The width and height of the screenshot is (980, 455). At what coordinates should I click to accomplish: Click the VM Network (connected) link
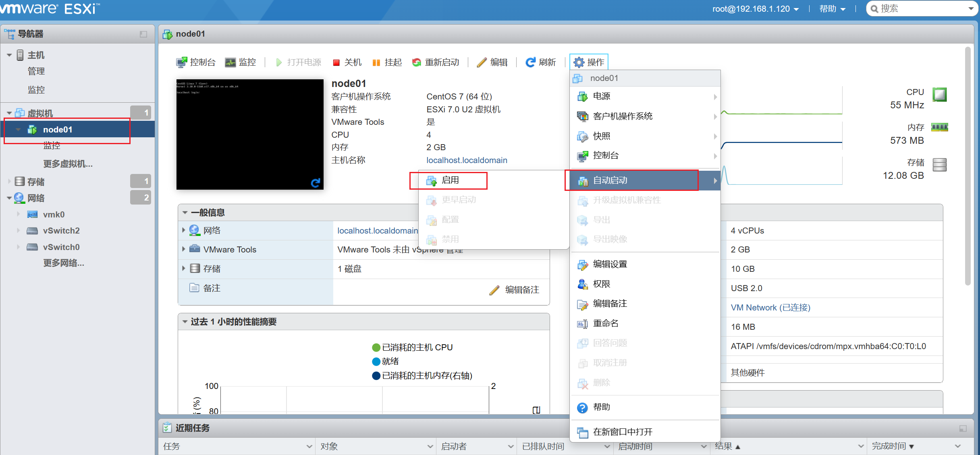(770, 308)
